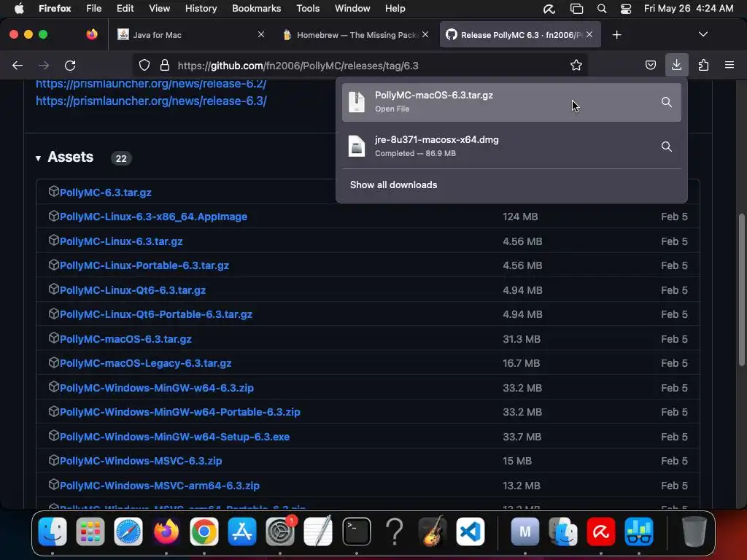
Task: Download PollyMC-macOS-Legacy-6.3.tar.gz
Action: 145,363
